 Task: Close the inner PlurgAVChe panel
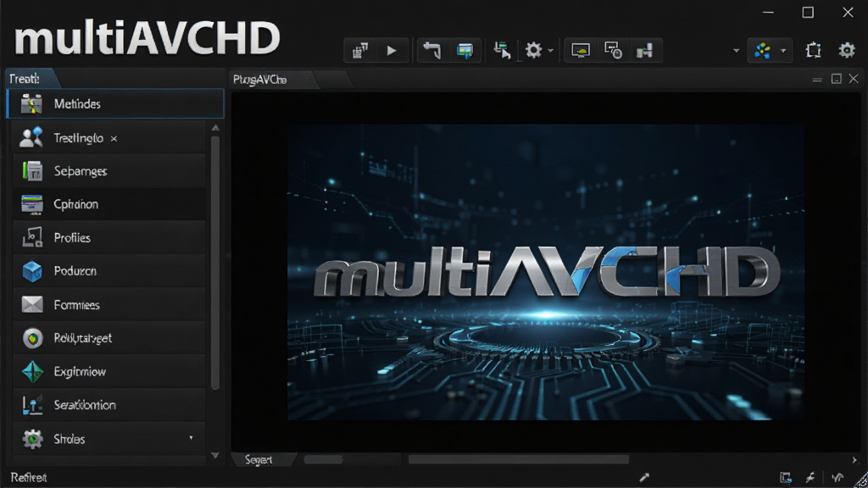click(x=854, y=79)
